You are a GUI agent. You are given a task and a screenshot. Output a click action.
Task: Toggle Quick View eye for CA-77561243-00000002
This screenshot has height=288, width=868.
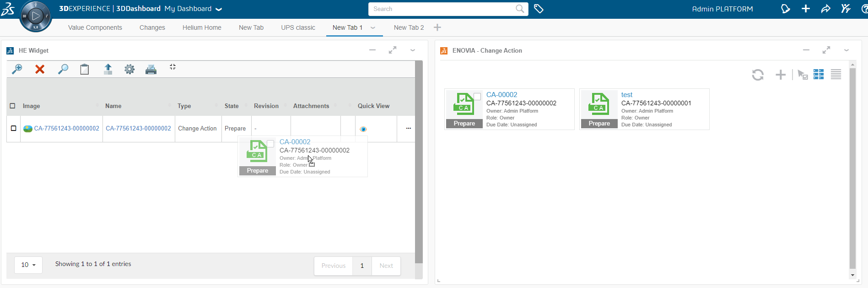point(363,129)
